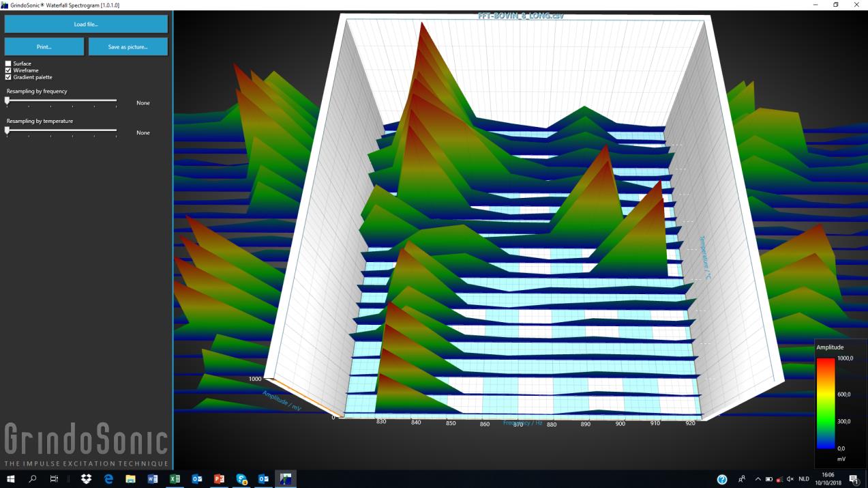This screenshot has height=488, width=868.
Task: Expand hidden system tray icons
Action: pos(758,479)
